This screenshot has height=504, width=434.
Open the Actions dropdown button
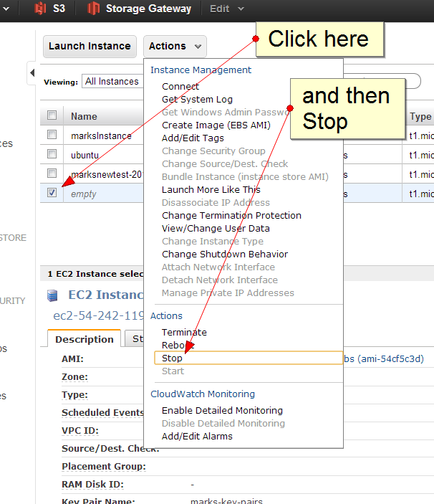175,47
